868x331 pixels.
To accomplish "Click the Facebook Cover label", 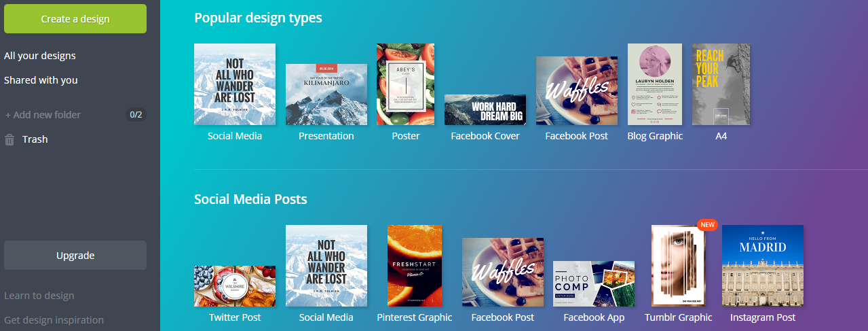I will click(485, 136).
